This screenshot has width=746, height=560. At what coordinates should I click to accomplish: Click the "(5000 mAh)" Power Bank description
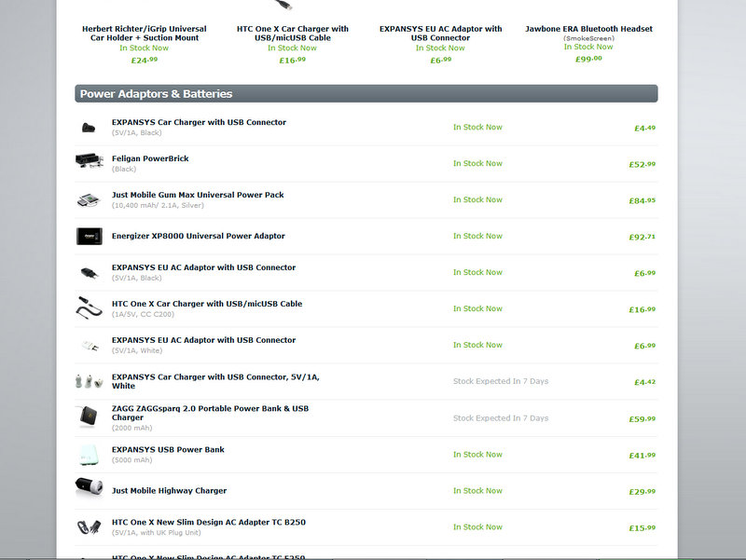[132, 460]
